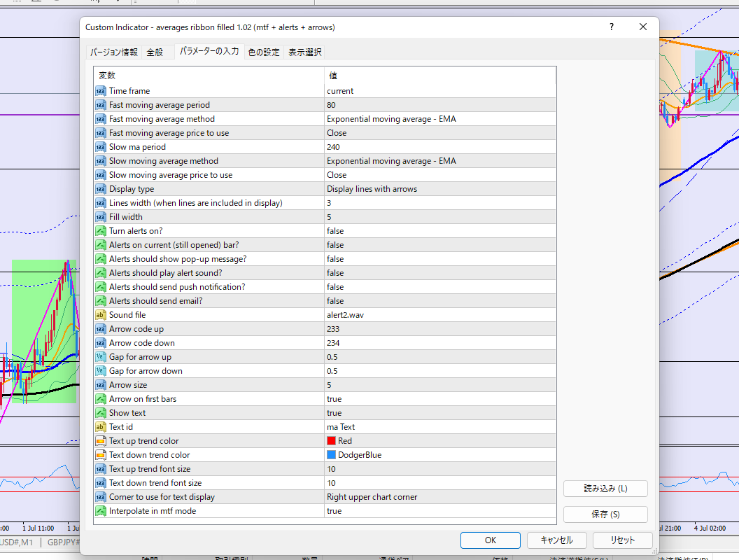The width and height of the screenshot is (739, 560).
Task: Select the パラメーターの入力 tab
Action: (x=209, y=51)
